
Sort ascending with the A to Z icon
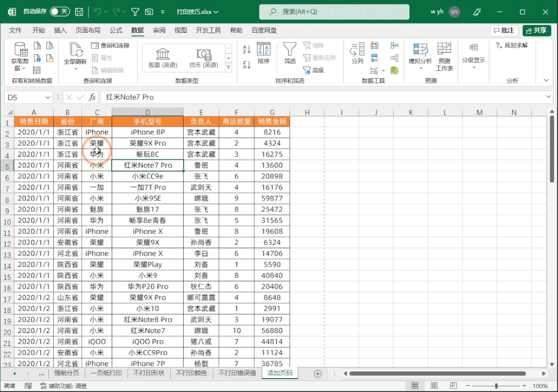[247, 49]
